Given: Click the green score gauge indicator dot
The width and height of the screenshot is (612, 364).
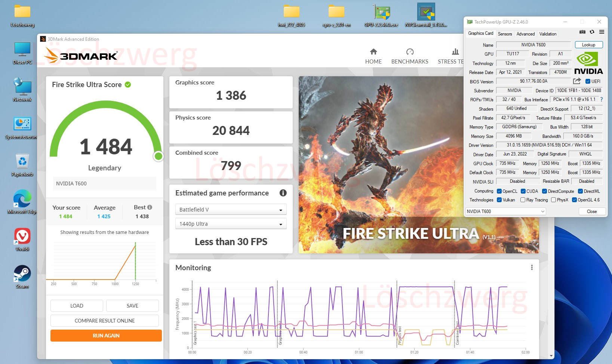Looking at the screenshot, I should click(x=159, y=156).
